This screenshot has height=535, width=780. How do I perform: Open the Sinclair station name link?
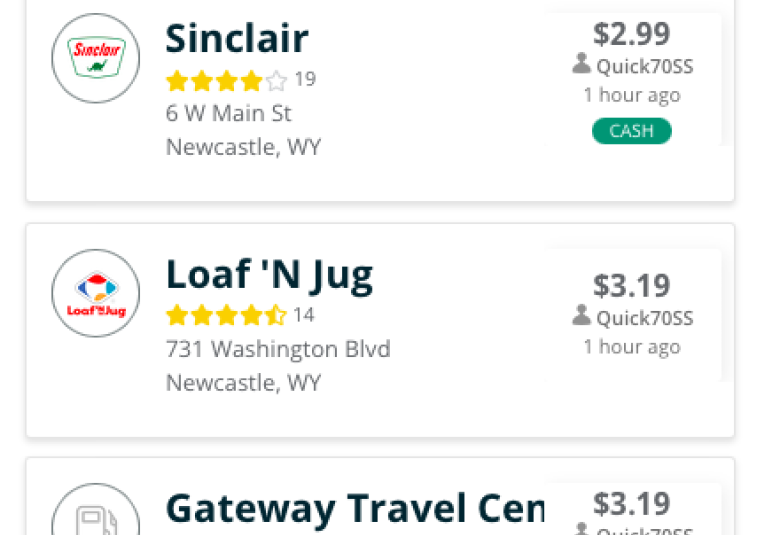237,38
